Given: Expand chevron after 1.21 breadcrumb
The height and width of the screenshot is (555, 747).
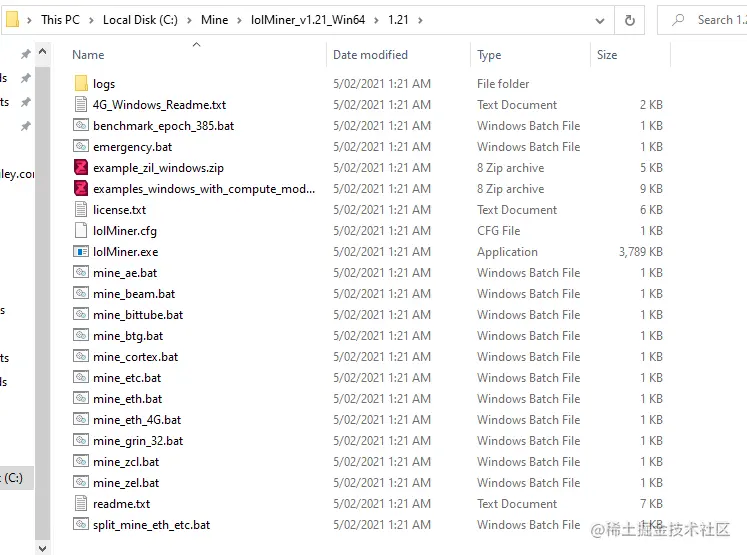Looking at the screenshot, I should [420, 20].
